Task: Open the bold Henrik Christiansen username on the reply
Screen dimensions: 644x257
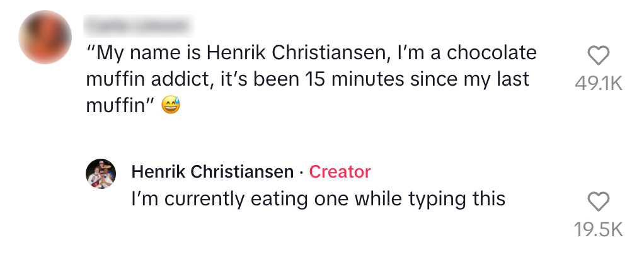Action: (x=212, y=171)
